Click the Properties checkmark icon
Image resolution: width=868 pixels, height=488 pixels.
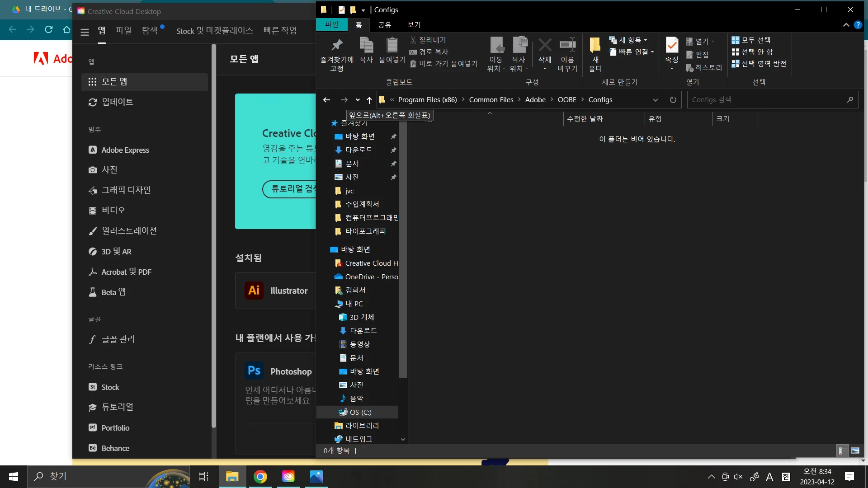[x=672, y=45]
